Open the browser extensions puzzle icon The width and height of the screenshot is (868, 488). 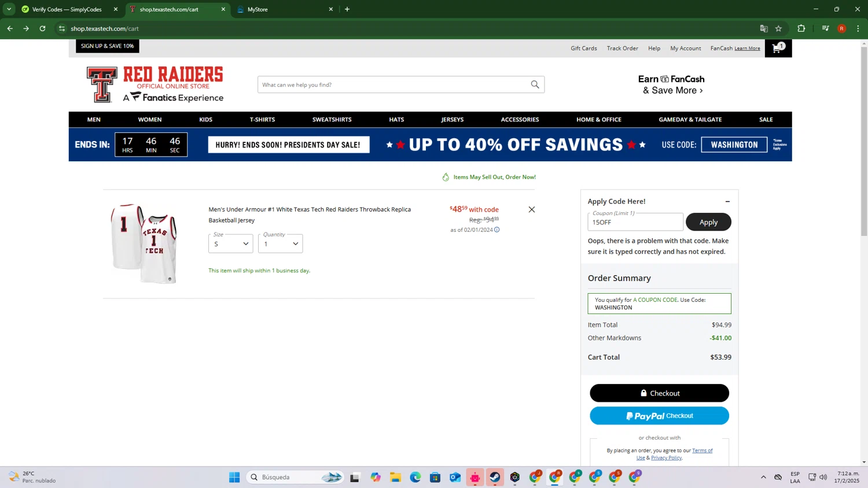(801, 28)
